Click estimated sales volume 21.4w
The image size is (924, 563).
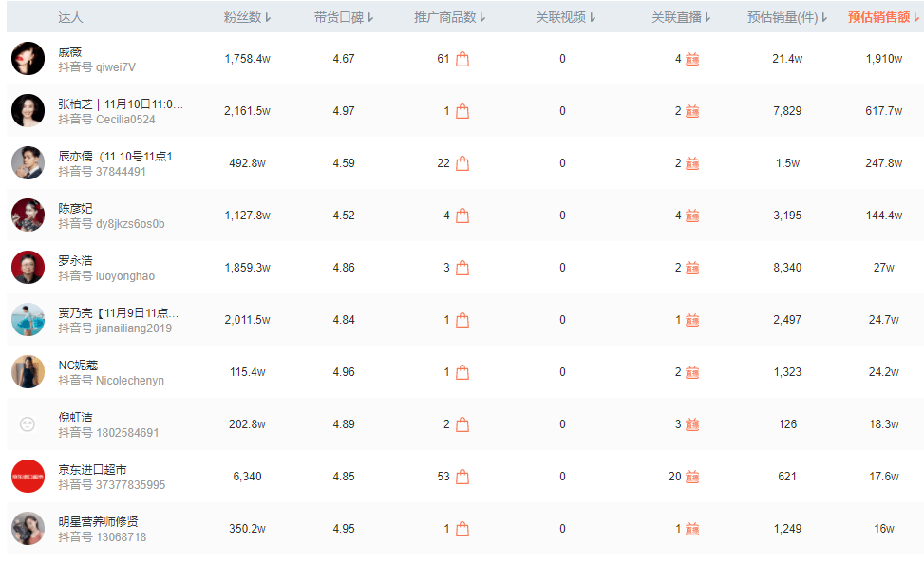click(787, 59)
